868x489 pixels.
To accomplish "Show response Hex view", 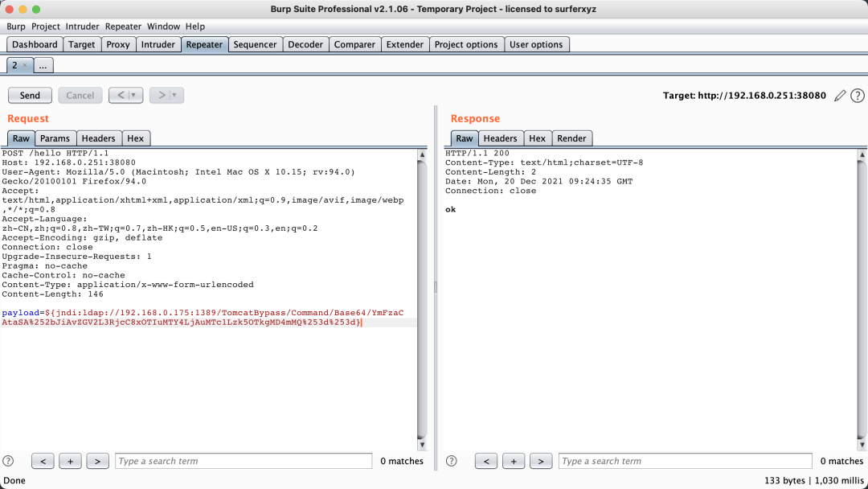I will pos(537,138).
